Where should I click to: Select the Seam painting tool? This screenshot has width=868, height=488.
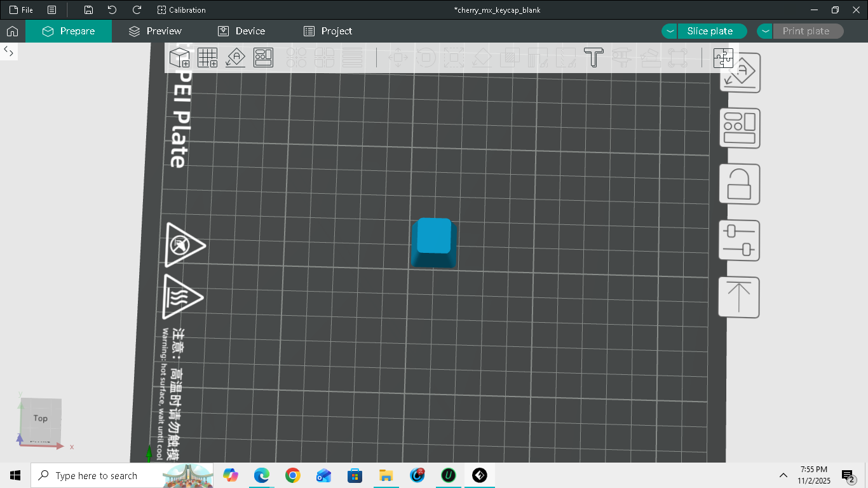coord(566,58)
